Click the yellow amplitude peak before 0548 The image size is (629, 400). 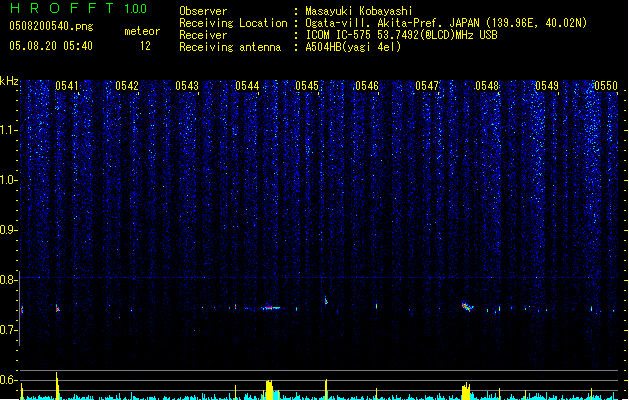(x=466, y=391)
